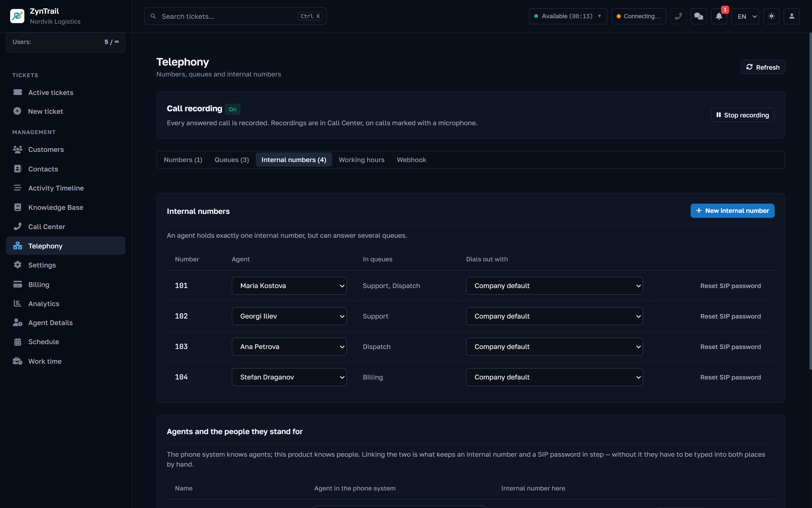Image resolution: width=812 pixels, height=508 pixels.
Task: Open the chat messages icon
Action: tap(699, 16)
